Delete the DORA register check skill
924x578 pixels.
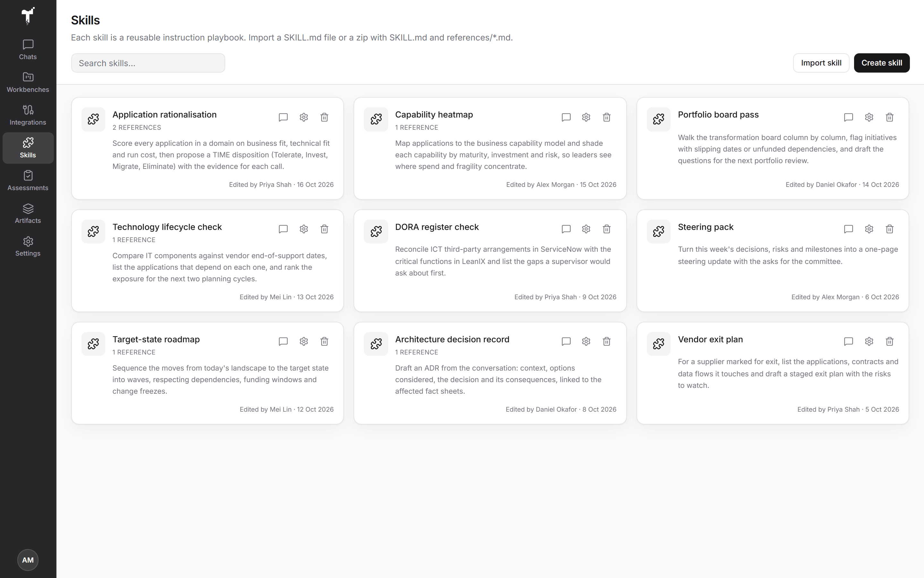pos(607,229)
